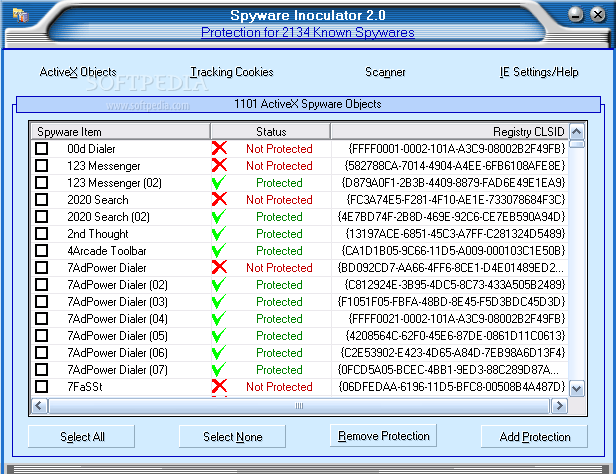The height and width of the screenshot is (474, 616).
Task: Click the green check icon for 7AdPower Dialer (07)
Action: click(x=219, y=369)
